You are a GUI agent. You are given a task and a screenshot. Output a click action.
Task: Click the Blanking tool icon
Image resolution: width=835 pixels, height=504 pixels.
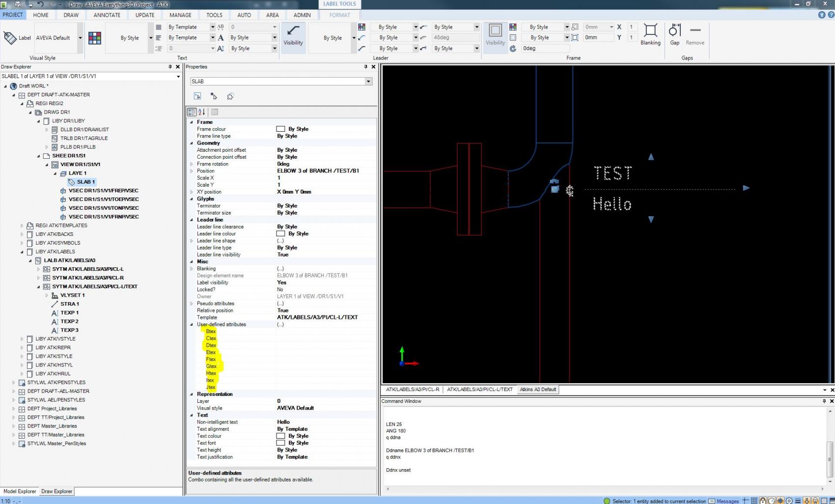pyautogui.click(x=650, y=35)
